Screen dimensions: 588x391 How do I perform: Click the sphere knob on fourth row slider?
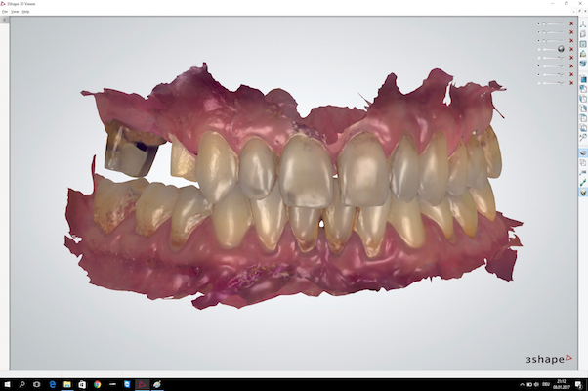[561, 48]
